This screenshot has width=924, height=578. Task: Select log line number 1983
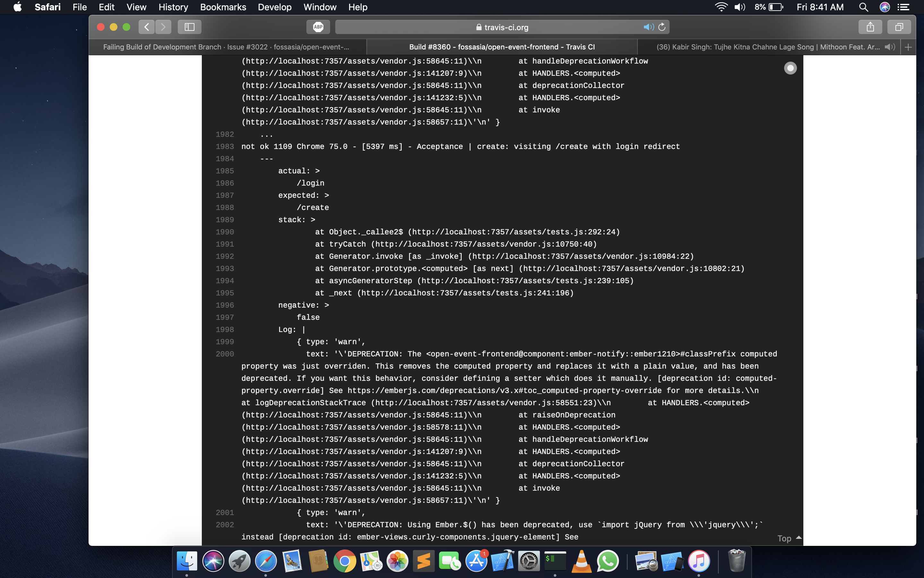click(225, 147)
